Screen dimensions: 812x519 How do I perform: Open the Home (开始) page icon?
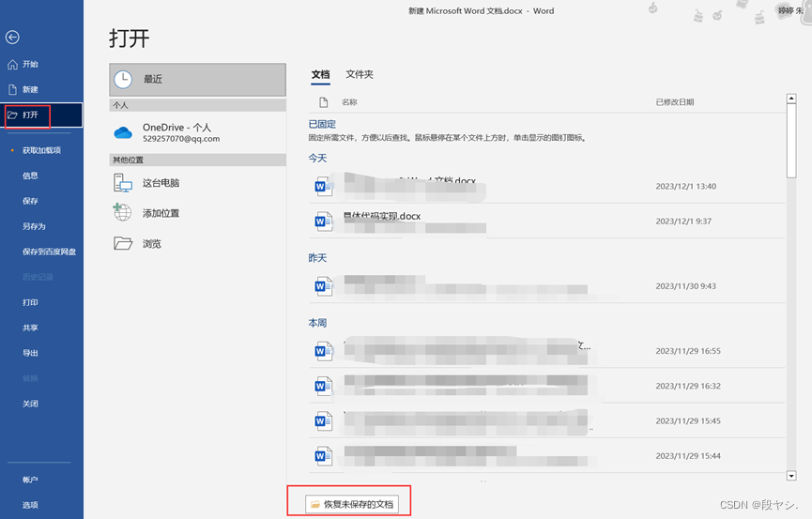(12, 64)
